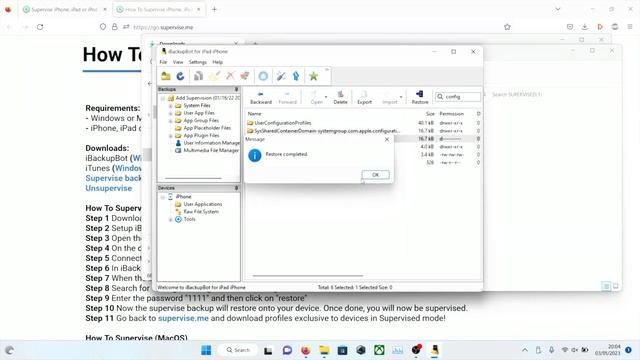Sort by the Permission column header
The image size is (640, 360).
point(451,113)
